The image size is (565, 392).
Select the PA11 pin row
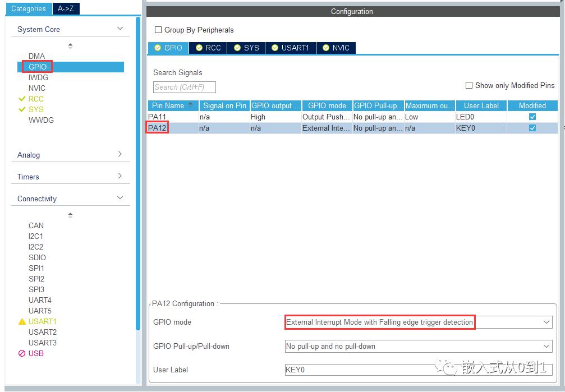(x=352, y=117)
